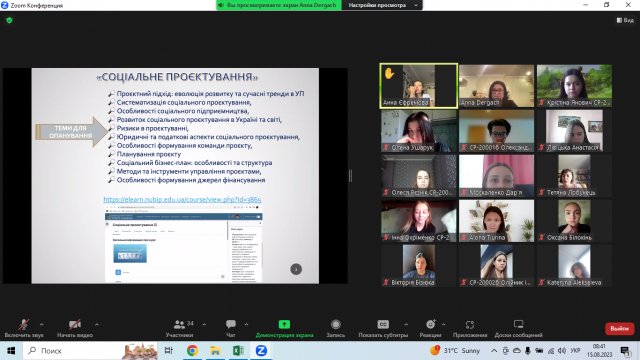Screen dimensions: 640x360
Task: Unmute microphone with Включить звук
Action: (24, 329)
